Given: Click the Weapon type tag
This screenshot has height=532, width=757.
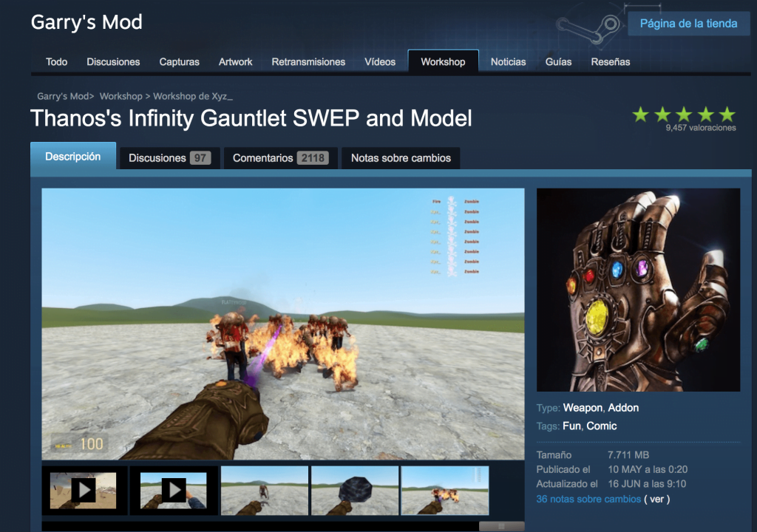Looking at the screenshot, I should pyautogui.click(x=583, y=408).
